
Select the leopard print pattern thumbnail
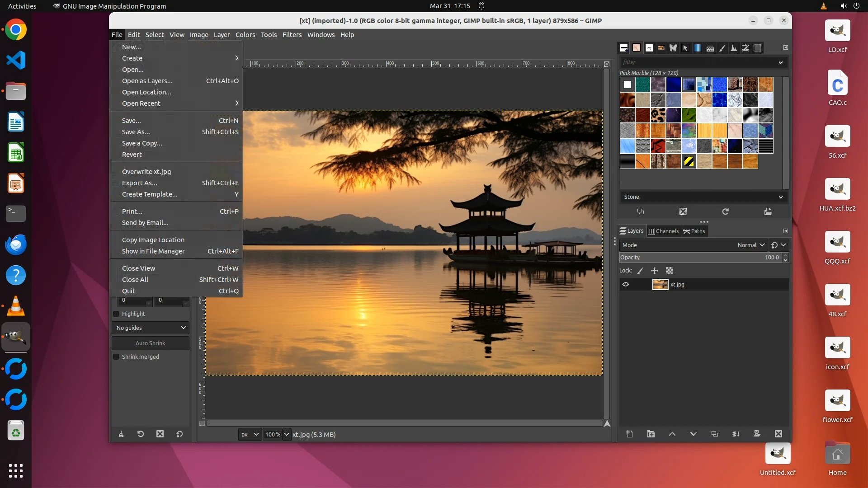tap(658, 115)
